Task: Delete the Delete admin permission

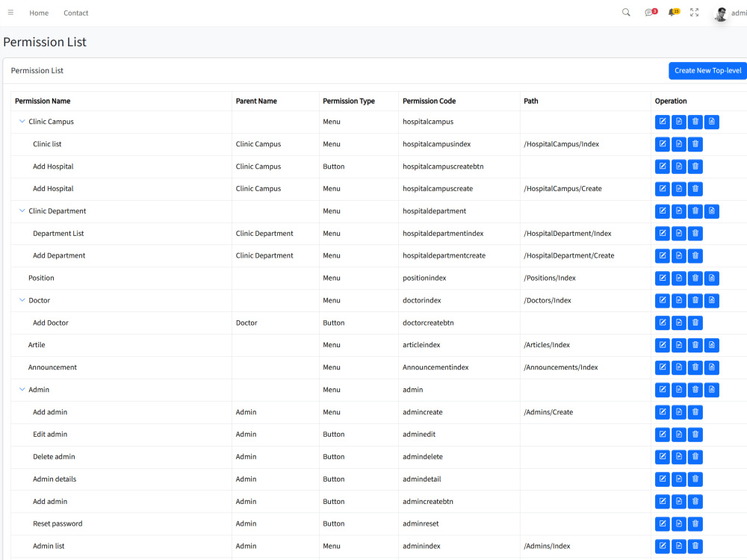Action: point(695,457)
